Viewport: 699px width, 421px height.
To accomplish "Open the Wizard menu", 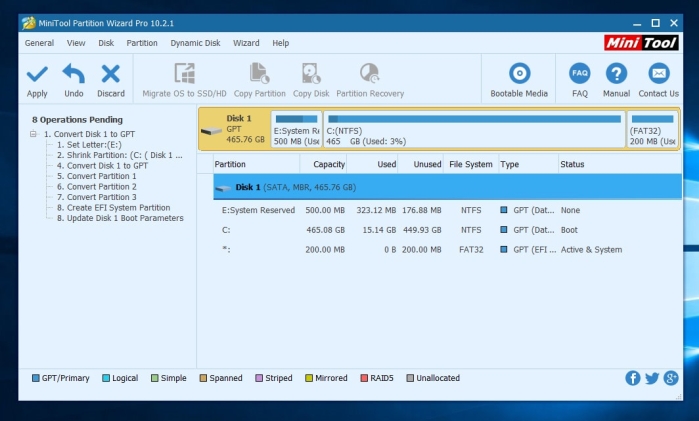I will pyautogui.click(x=246, y=43).
